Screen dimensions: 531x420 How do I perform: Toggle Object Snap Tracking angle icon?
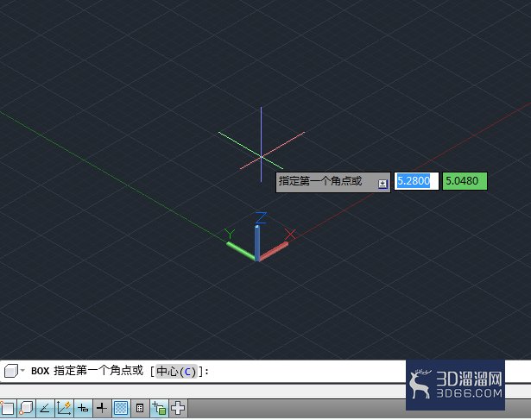click(45, 408)
